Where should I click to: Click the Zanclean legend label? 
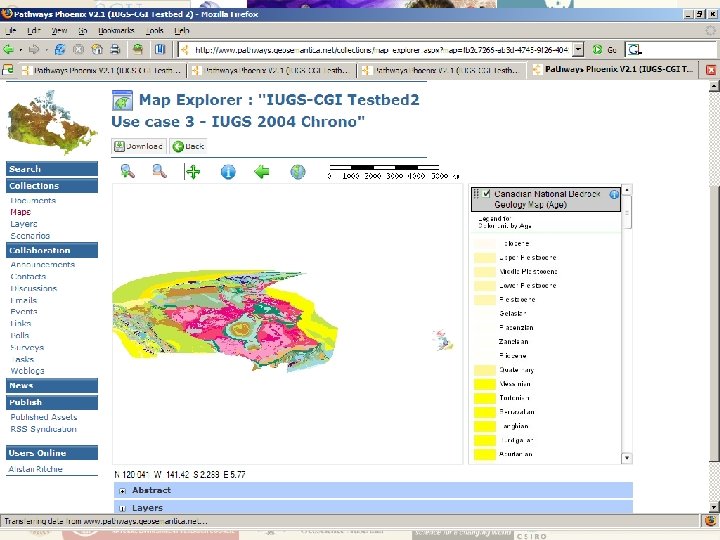click(513, 342)
